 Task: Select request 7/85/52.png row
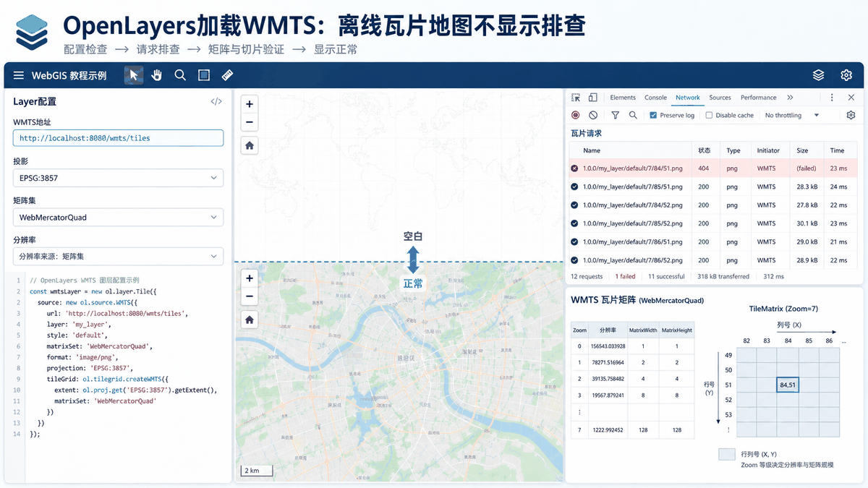tap(712, 223)
